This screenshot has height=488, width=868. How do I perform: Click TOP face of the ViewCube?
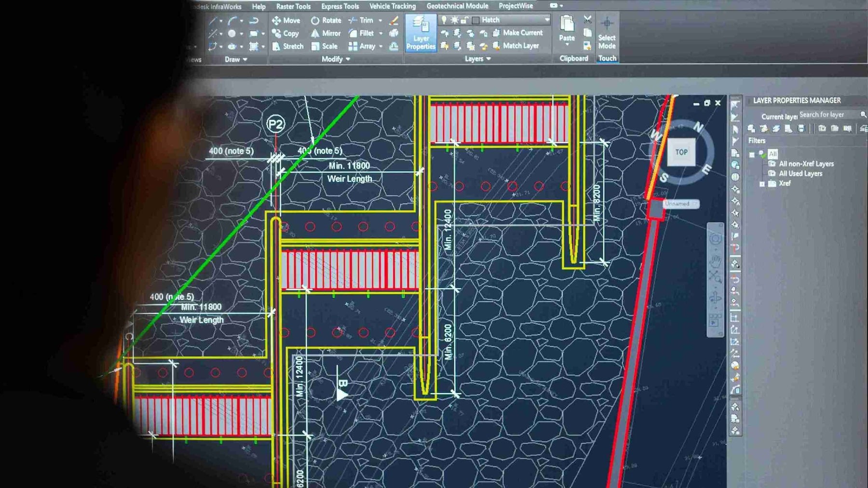(681, 152)
